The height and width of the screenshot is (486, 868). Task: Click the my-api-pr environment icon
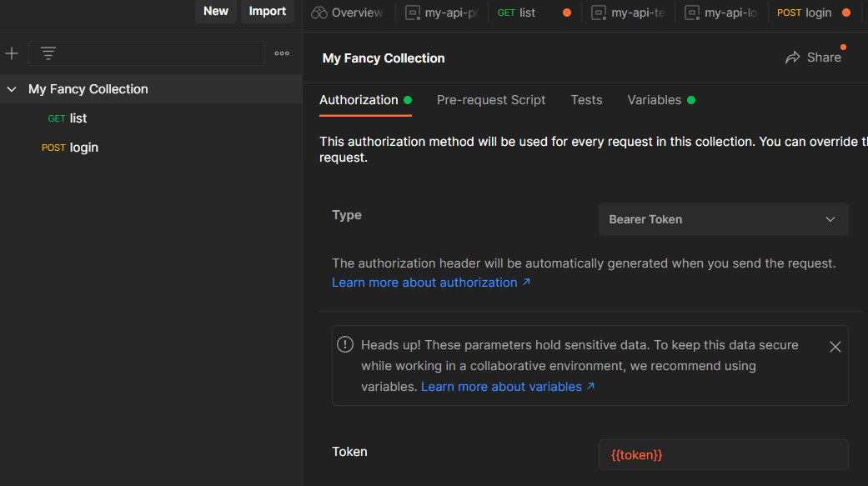413,13
